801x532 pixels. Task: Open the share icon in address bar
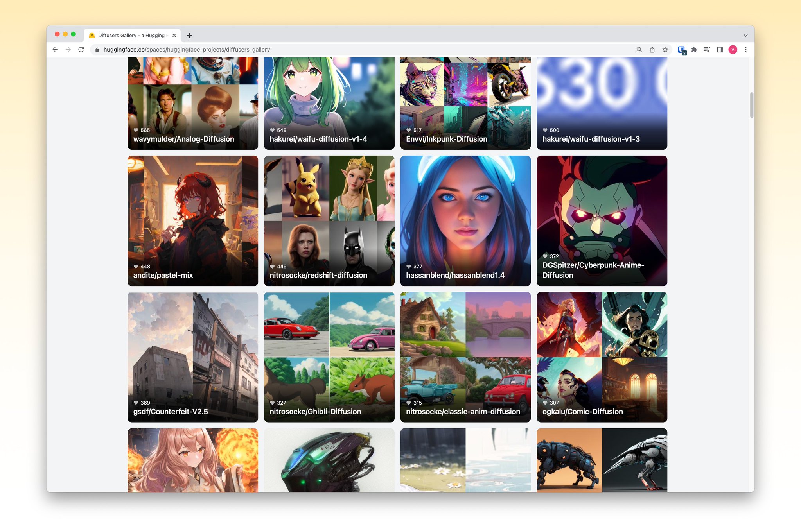[x=652, y=50]
